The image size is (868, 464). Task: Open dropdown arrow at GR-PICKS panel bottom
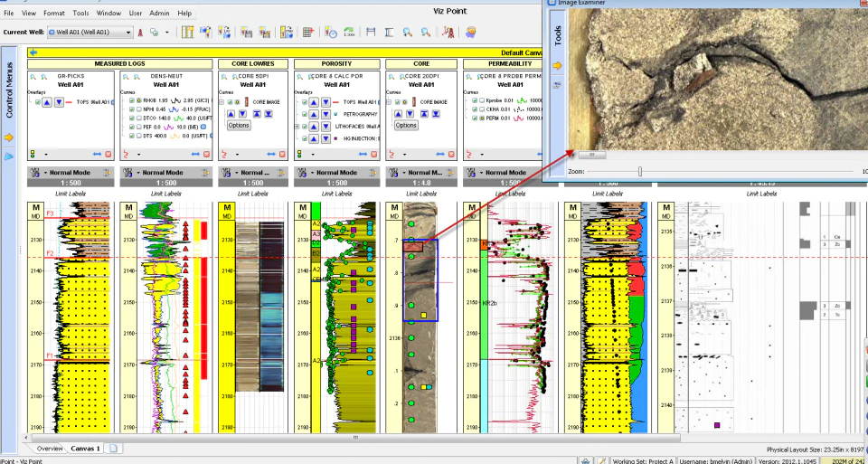46,155
